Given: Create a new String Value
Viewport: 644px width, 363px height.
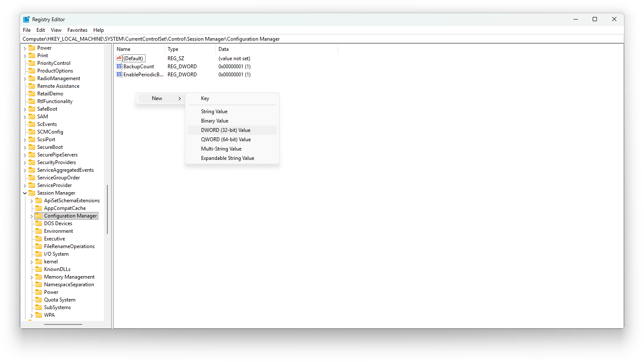Looking at the screenshot, I should (232, 112).
